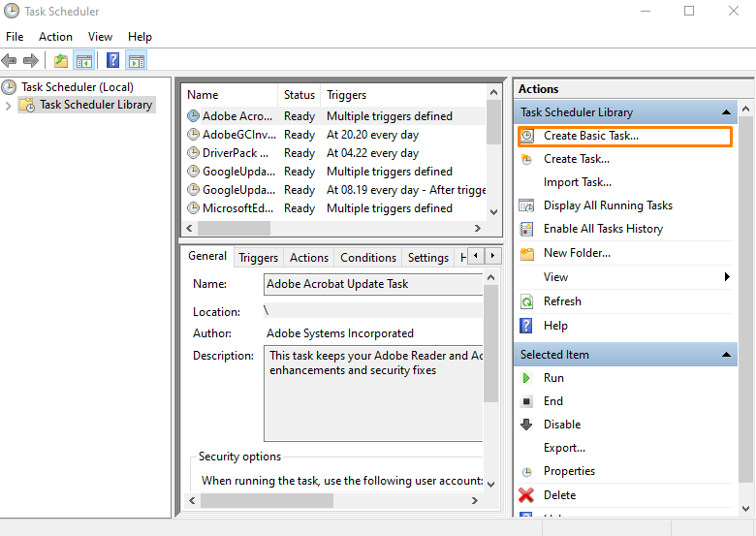Click the MicrosoftEd... task clock icon
756x536 pixels.
(193, 208)
